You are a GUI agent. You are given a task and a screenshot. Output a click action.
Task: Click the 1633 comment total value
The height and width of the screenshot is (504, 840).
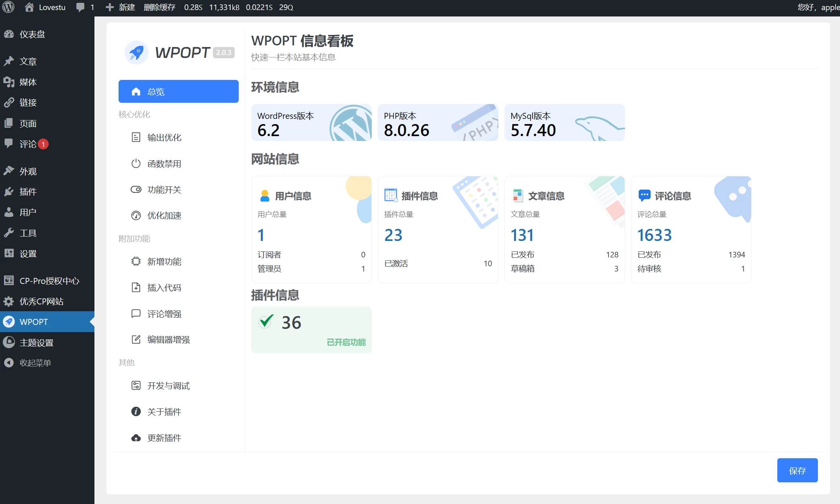coord(654,235)
